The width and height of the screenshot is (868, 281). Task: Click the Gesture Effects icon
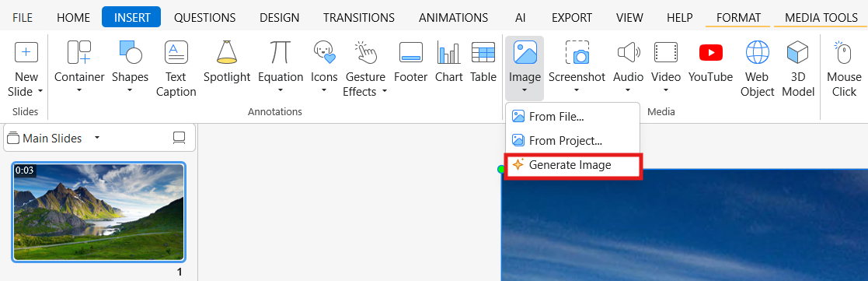[x=365, y=53]
